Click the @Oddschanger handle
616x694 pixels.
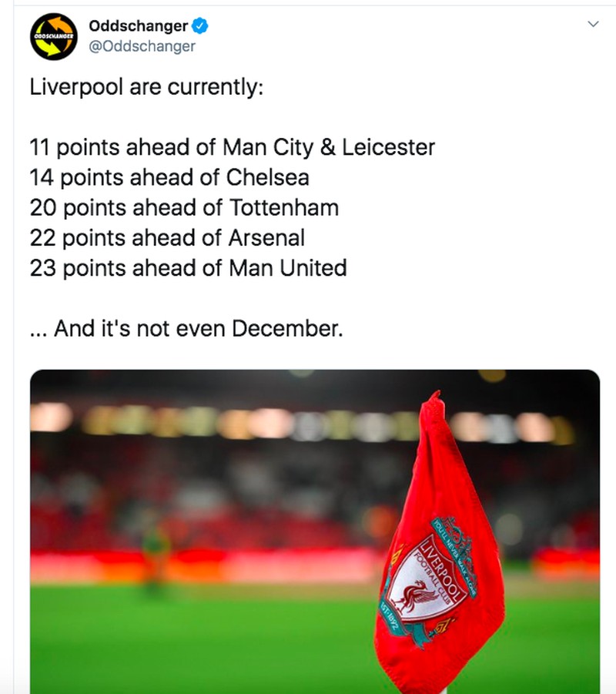pos(142,46)
